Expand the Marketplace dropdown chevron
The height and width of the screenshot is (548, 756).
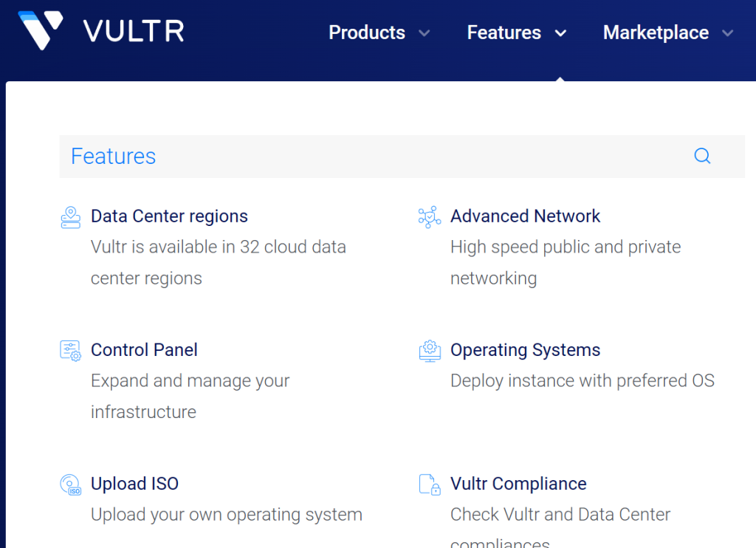tap(727, 33)
